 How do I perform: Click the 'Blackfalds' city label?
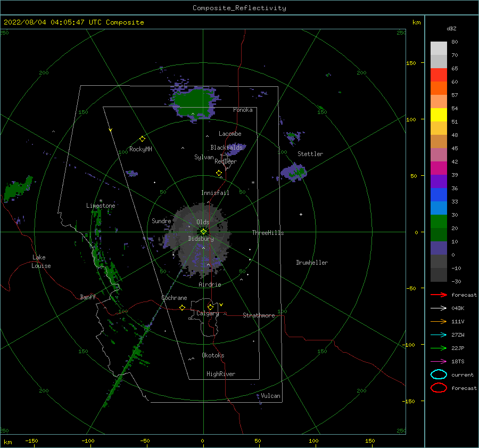coord(226,148)
